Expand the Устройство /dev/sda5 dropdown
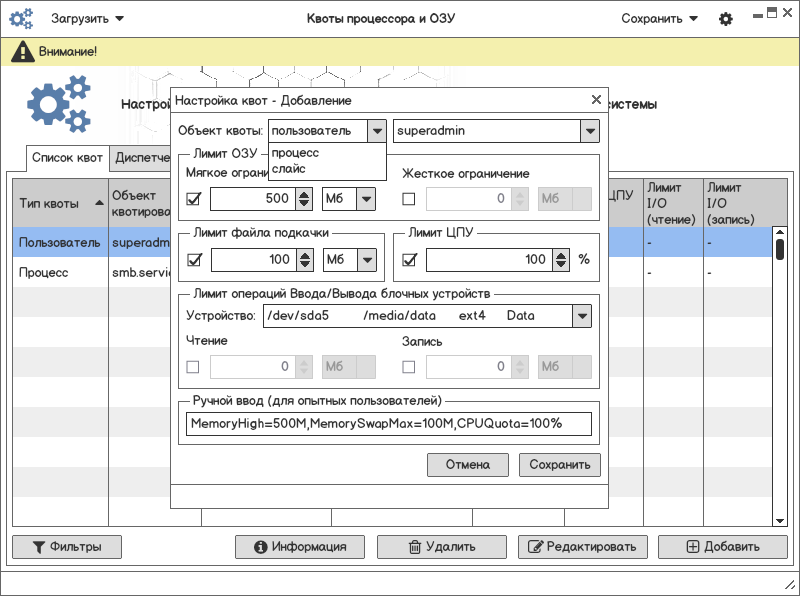This screenshot has height=596, width=800. click(x=581, y=316)
